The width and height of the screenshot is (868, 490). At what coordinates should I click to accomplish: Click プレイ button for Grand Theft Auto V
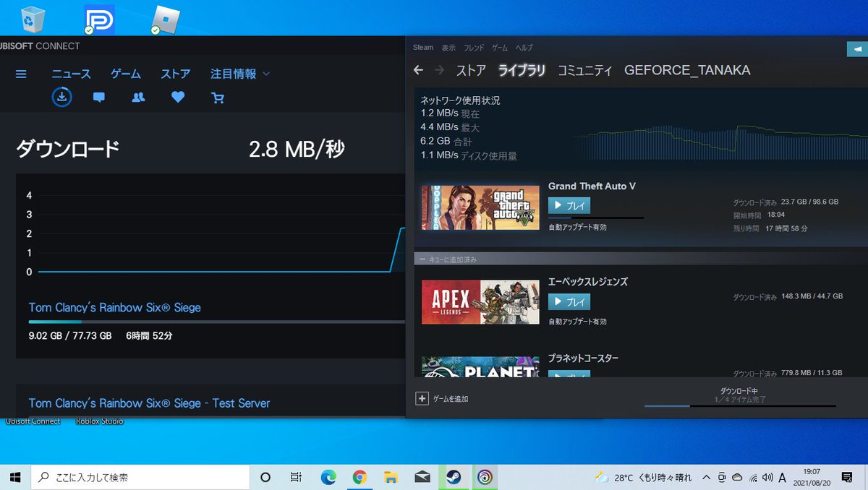coord(569,206)
